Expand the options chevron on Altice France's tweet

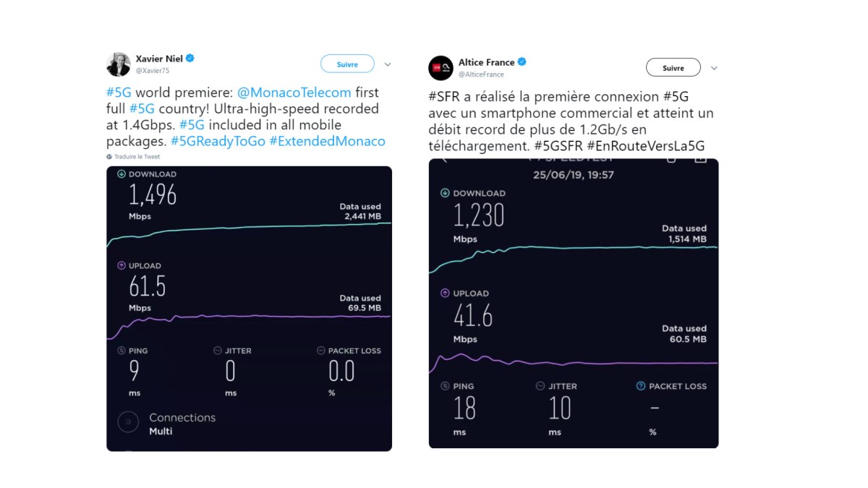pyautogui.click(x=714, y=68)
